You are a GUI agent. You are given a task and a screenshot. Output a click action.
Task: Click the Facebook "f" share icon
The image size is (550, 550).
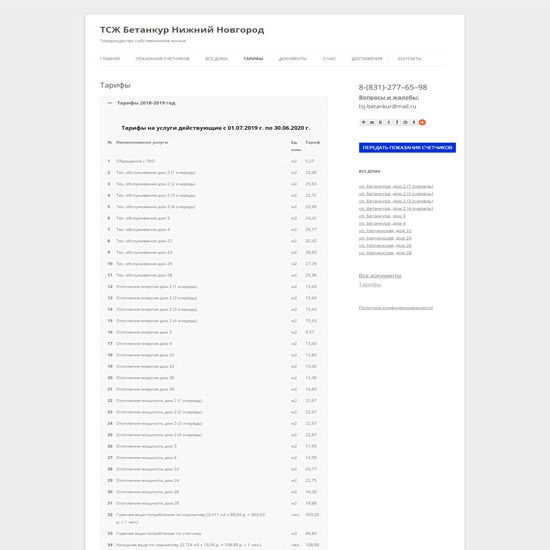397,122
